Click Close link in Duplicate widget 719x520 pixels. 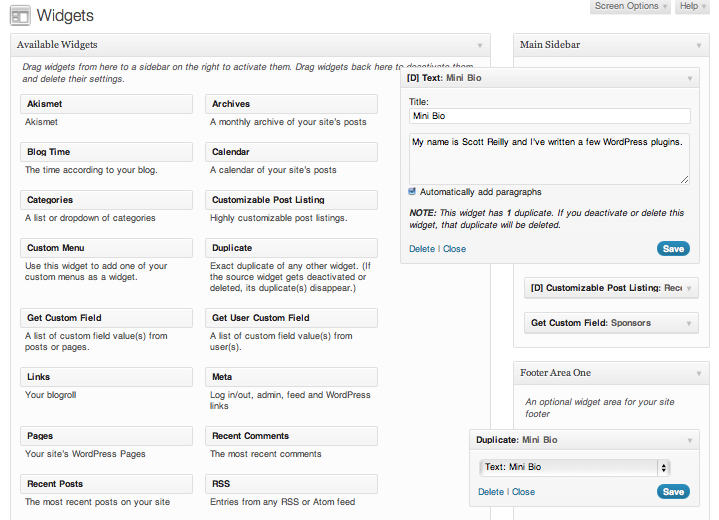click(x=523, y=492)
